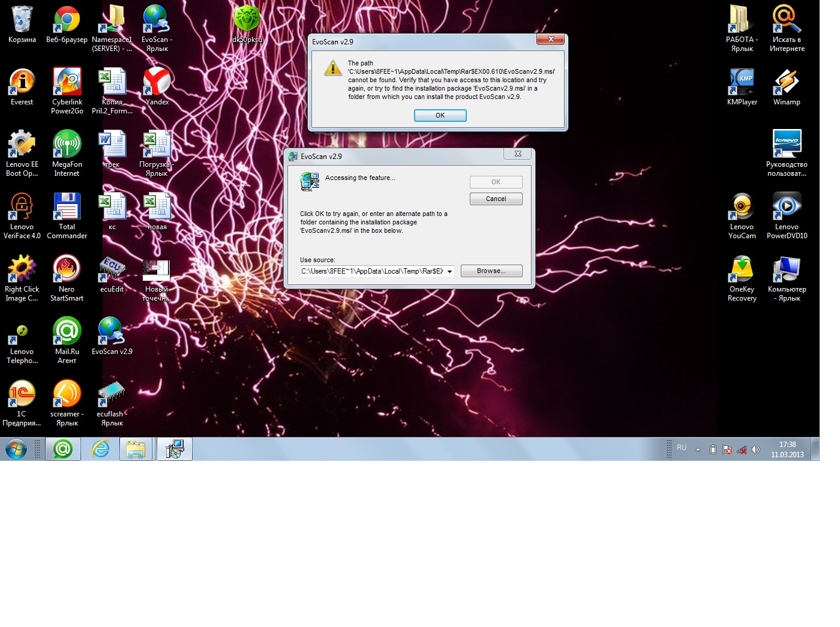
Task: Select the Everest desktop icon
Action: (x=22, y=82)
